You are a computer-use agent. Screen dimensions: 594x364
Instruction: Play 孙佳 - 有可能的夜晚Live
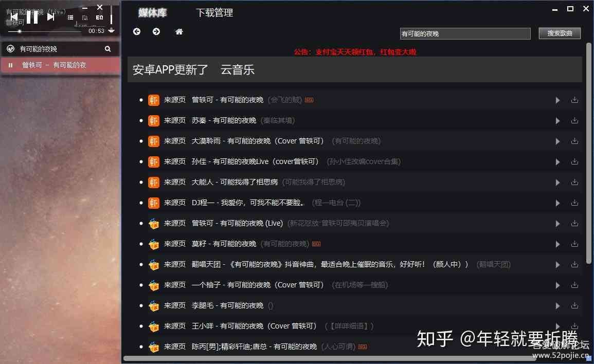tap(557, 162)
